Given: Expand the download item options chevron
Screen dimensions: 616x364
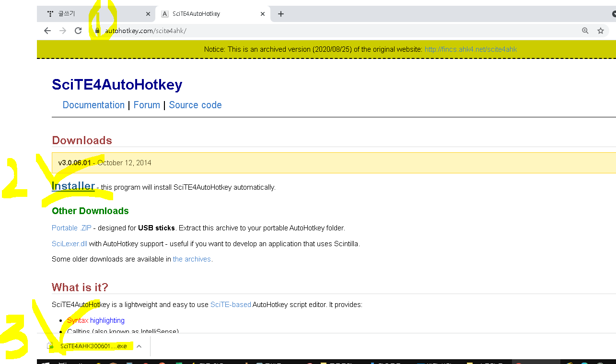Looking at the screenshot, I should click(x=139, y=346).
